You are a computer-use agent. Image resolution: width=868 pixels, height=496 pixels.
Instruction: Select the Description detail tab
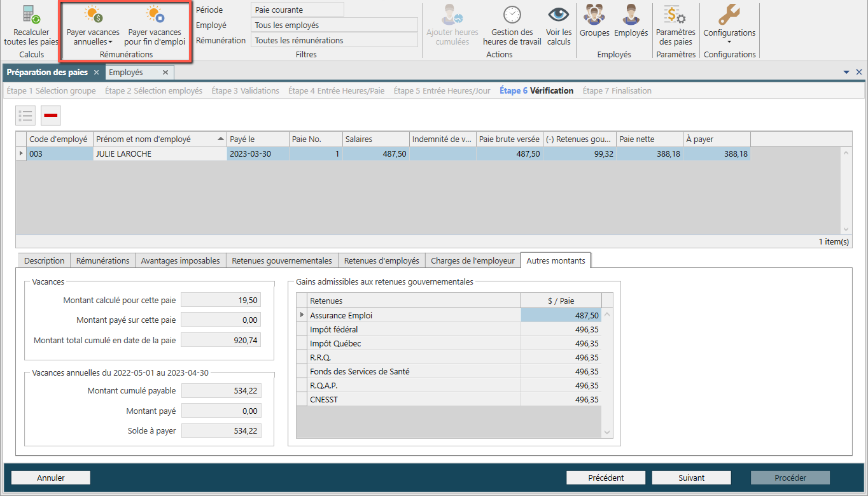pos(45,260)
